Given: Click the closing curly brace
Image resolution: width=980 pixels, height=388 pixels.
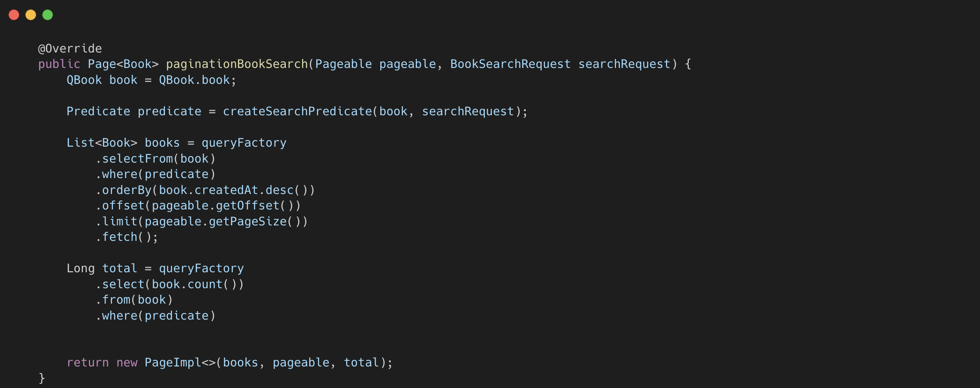Looking at the screenshot, I should (x=42, y=378).
